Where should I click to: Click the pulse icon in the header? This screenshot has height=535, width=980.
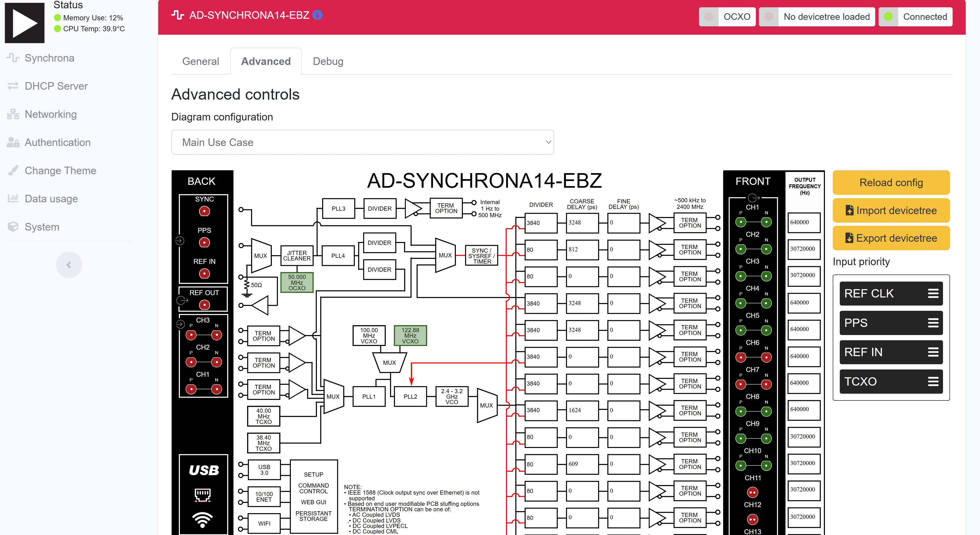click(177, 15)
